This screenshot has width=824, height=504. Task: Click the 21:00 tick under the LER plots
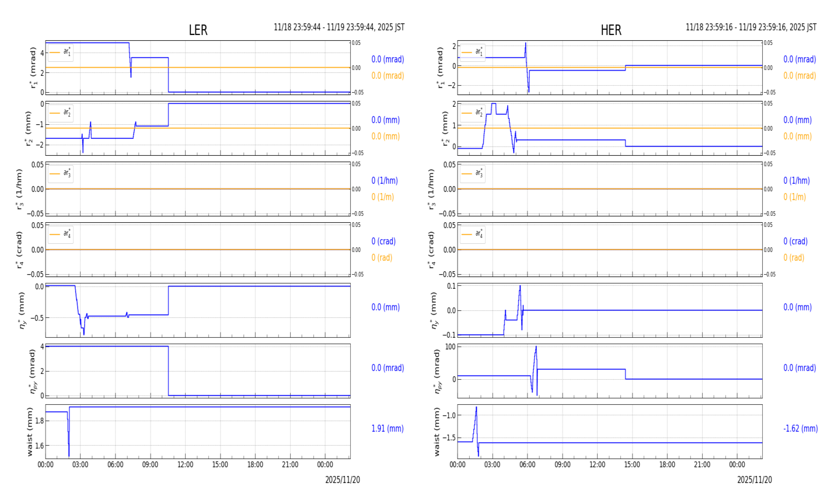pyautogui.click(x=290, y=465)
